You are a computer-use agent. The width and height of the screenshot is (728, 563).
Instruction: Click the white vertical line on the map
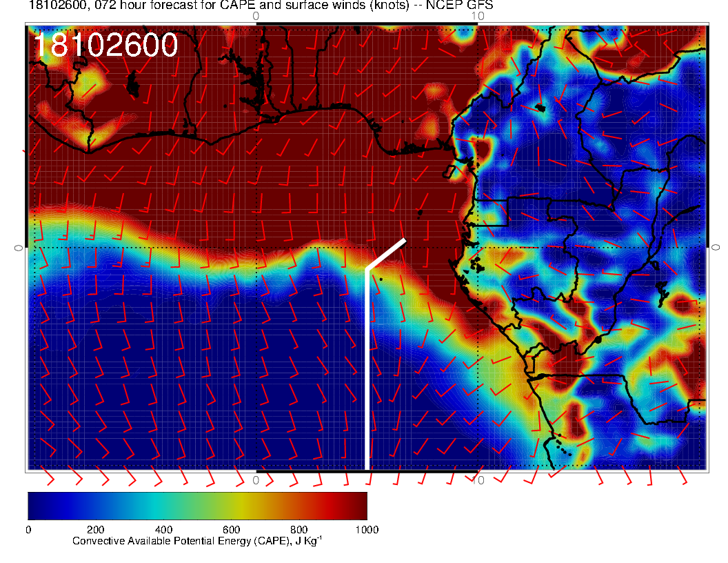pyautogui.click(x=367, y=369)
